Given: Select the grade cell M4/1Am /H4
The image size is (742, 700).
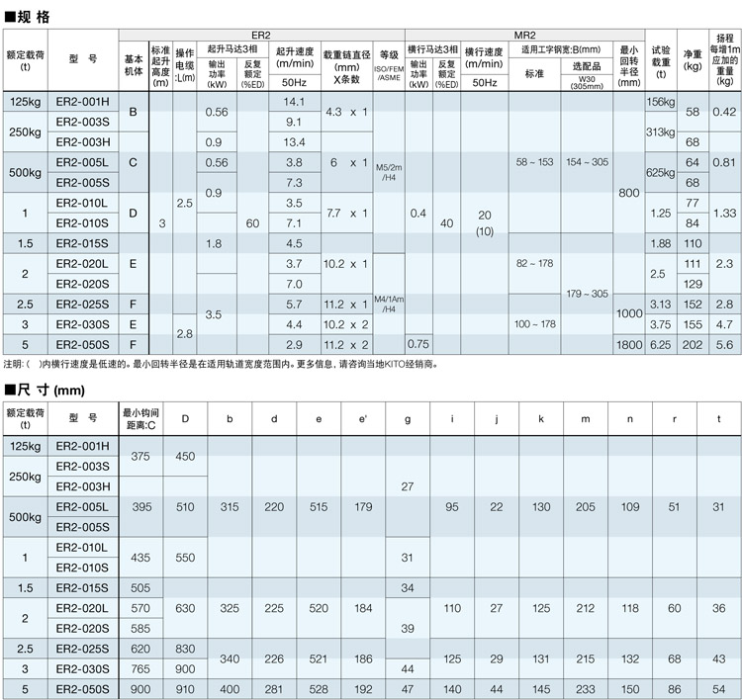Looking at the screenshot, I should click(x=389, y=305).
